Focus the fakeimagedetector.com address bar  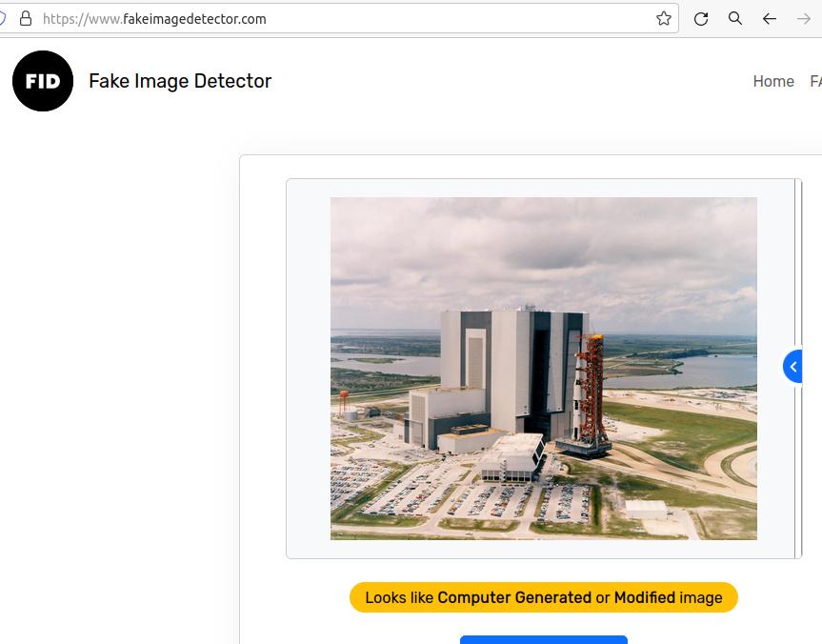tap(338, 19)
